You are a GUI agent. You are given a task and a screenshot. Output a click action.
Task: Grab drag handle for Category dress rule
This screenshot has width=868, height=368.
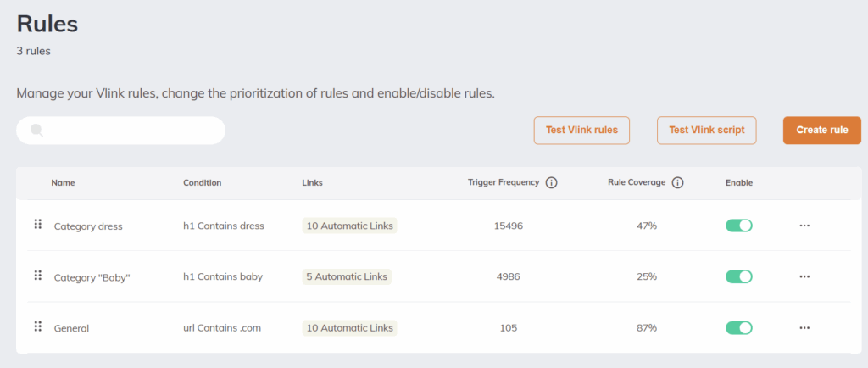tap(37, 225)
